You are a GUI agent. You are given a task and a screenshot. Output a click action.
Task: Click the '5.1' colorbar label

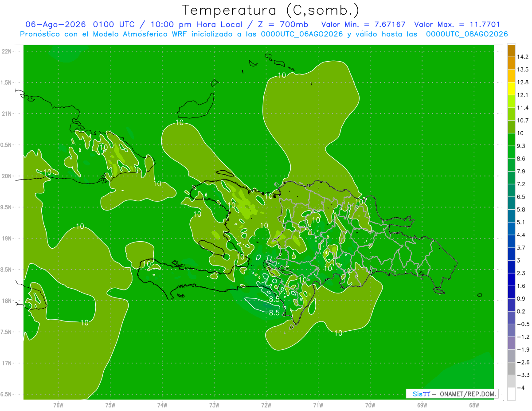pyautogui.click(x=521, y=223)
